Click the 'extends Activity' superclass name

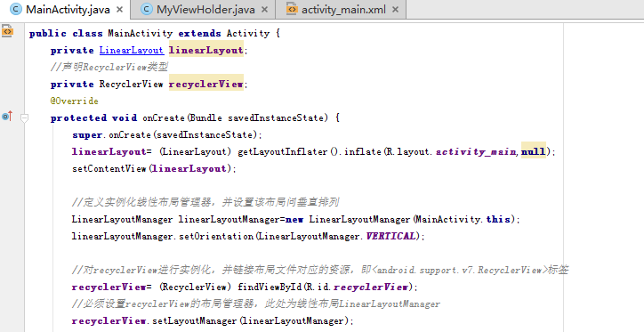coord(248,33)
